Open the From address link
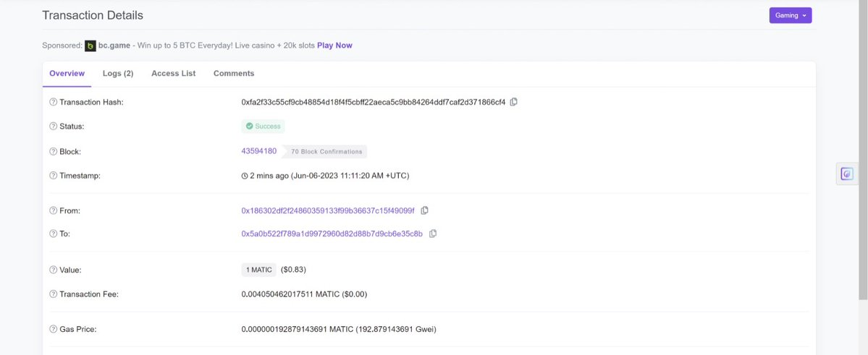The height and width of the screenshot is (355, 868). coord(328,210)
